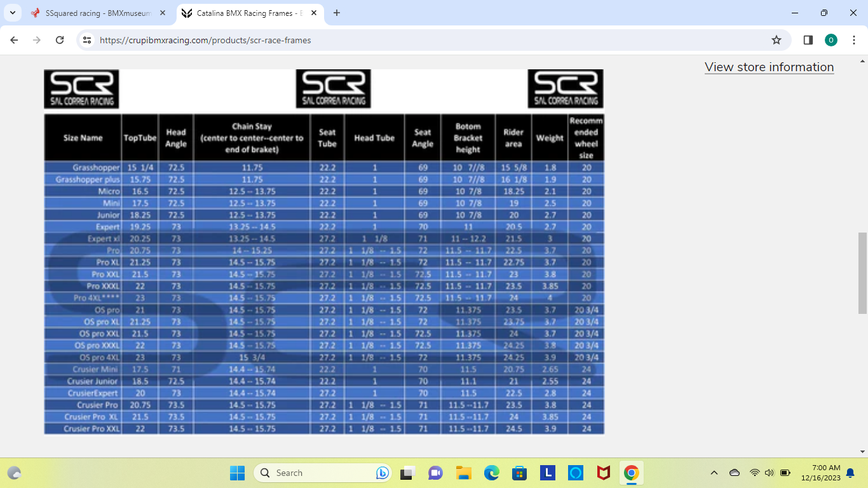Select the Catalina BMX Racing Frames tab

coord(249,13)
